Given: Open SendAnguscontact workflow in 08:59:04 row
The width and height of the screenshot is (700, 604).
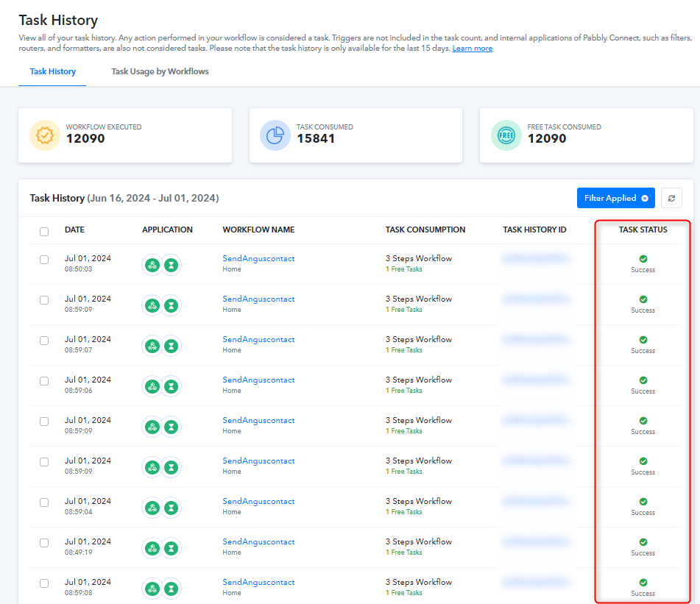Looking at the screenshot, I should point(258,502).
